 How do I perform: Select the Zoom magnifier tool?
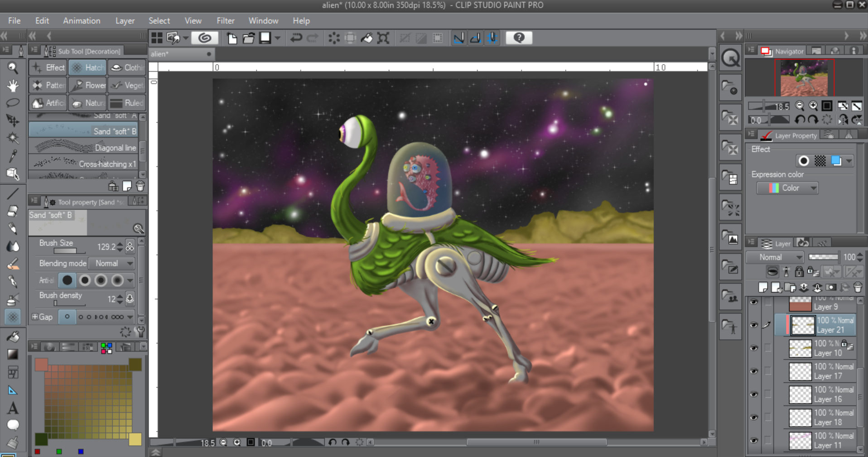13,68
